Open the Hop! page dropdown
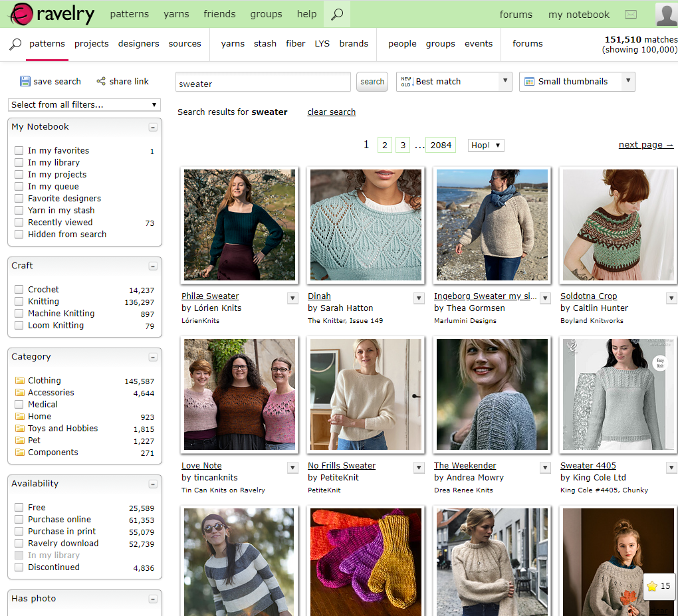This screenshot has height=616, width=678. coord(486,146)
